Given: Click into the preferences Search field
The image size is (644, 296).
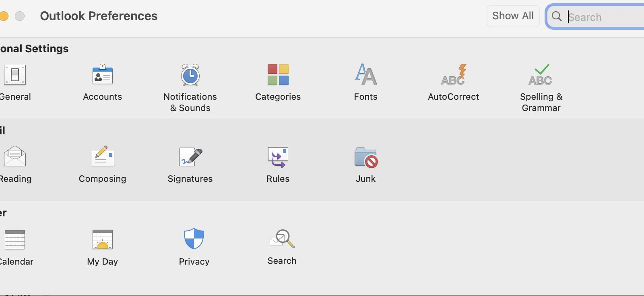Looking at the screenshot, I should tap(604, 17).
